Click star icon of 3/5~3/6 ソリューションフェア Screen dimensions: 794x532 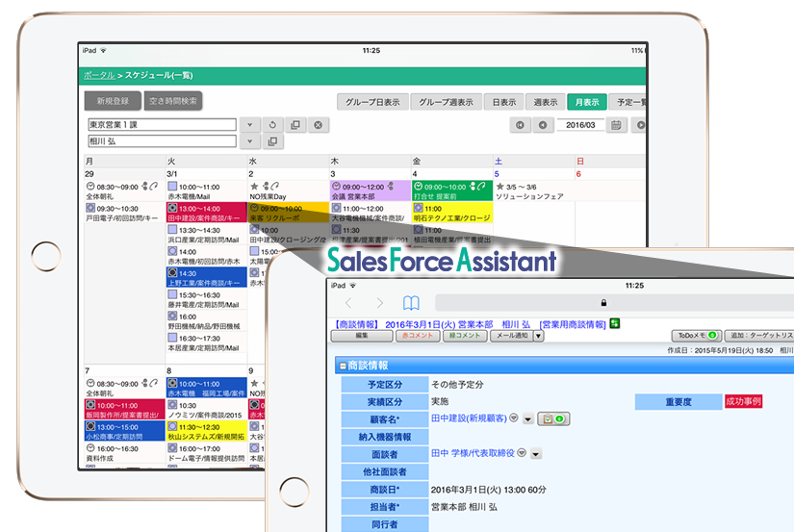click(499, 187)
